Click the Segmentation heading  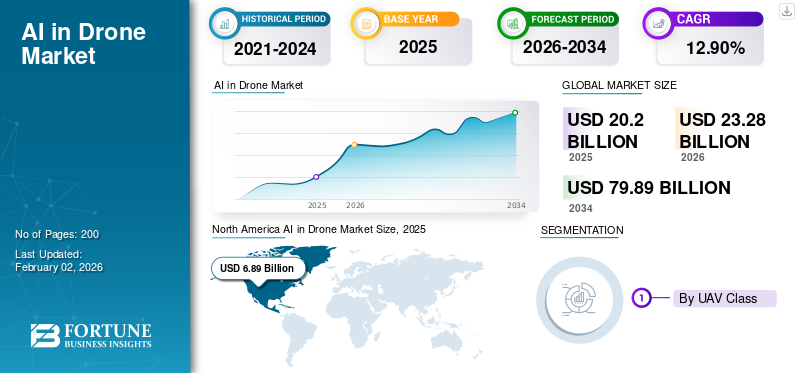click(582, 230)
